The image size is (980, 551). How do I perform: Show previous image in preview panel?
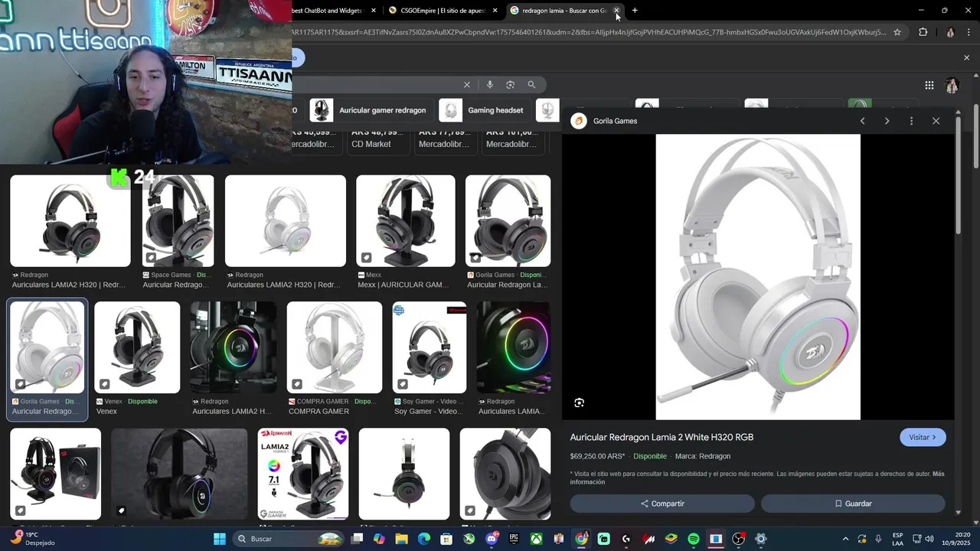(862, 121)
